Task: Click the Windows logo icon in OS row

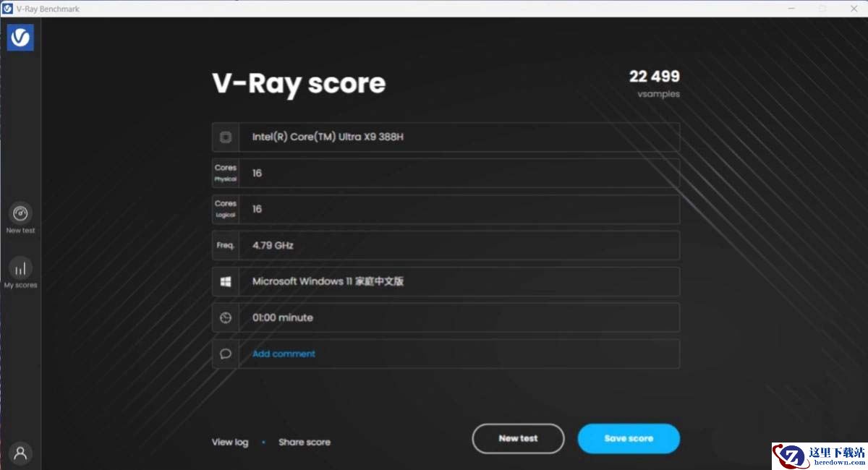Action: pos(226,282)
